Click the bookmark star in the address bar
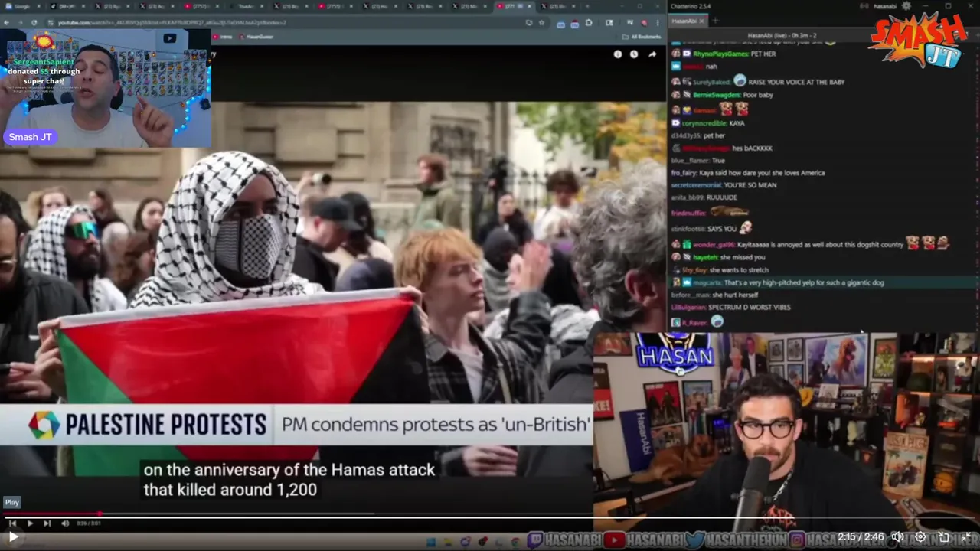 coord(541,22)
